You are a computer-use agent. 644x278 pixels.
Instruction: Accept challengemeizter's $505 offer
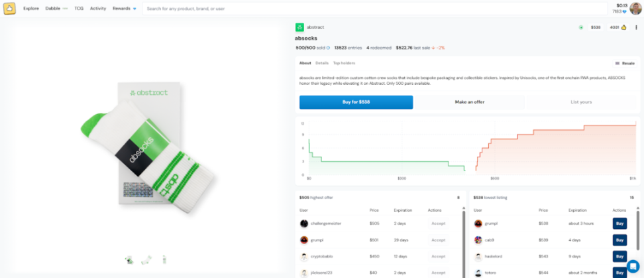438,224
